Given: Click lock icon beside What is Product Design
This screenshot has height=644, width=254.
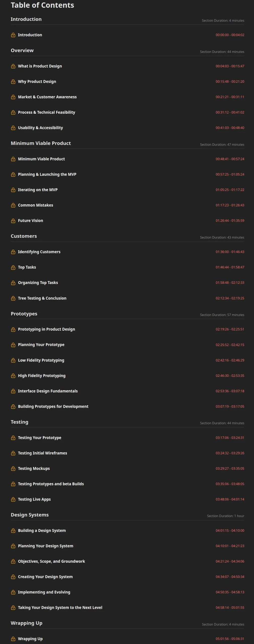Looking at the screenshot, I should pyautogui.click(x=13, y=66).
